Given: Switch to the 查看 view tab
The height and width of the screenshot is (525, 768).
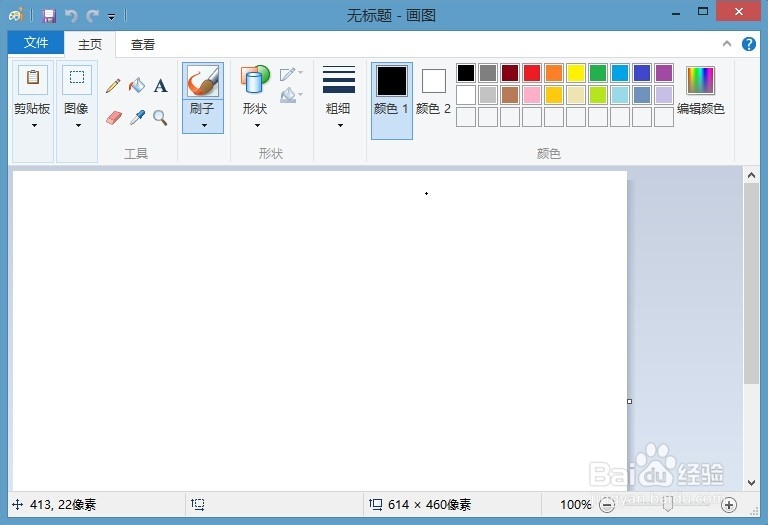Looking at the screenshot, I should 143,45.
